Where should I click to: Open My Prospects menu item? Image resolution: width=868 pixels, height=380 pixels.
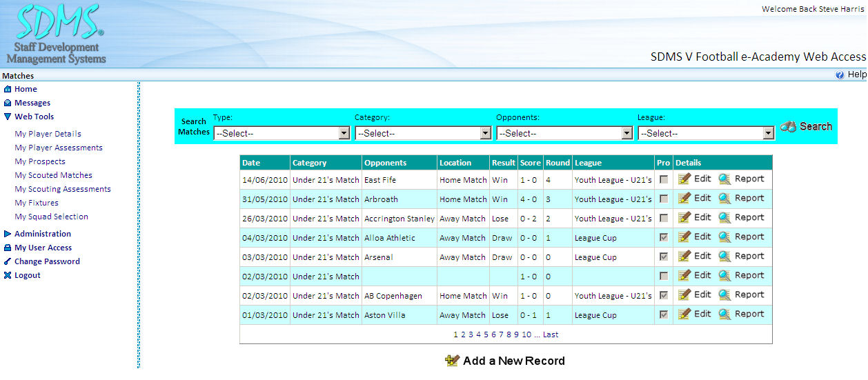tap(40, 161)
